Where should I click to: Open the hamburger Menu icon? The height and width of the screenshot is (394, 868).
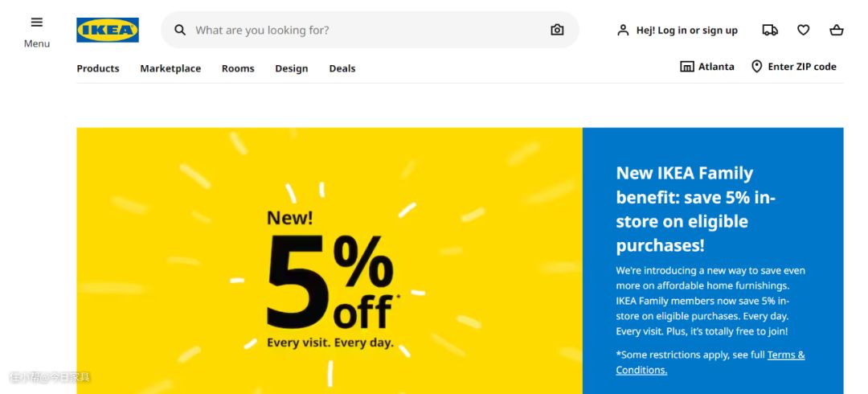click(36, 23)
